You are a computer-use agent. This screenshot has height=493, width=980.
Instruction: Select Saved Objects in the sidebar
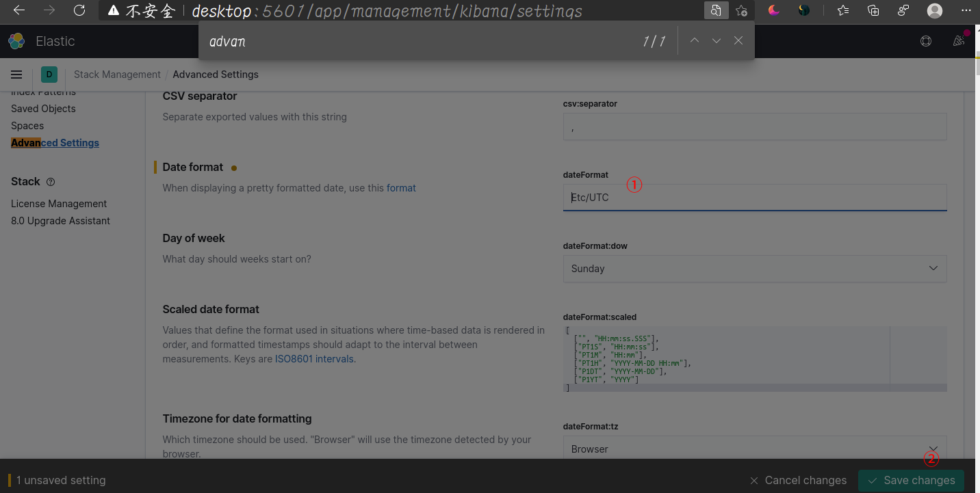click(x=42, y=108)
